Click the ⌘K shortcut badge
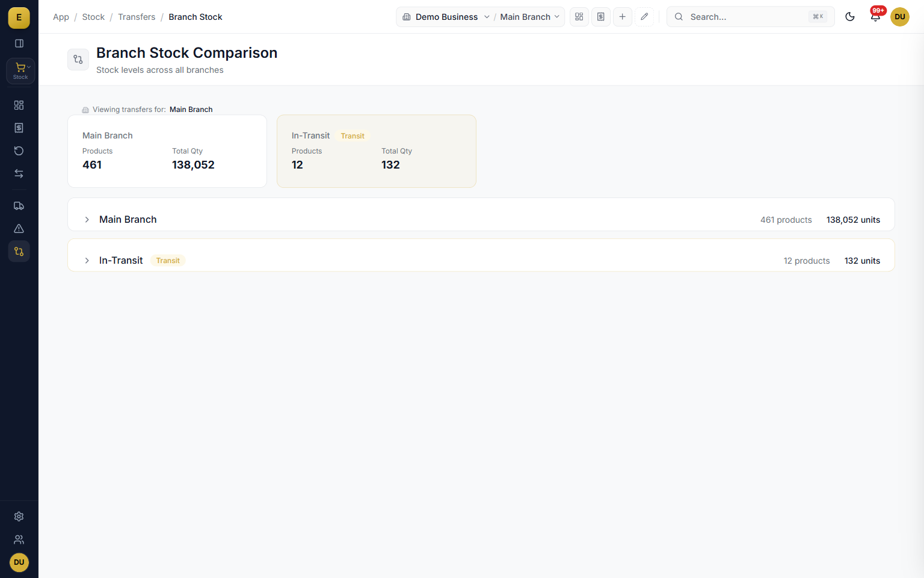Screen dimensions: 924x578 point(818,17)
